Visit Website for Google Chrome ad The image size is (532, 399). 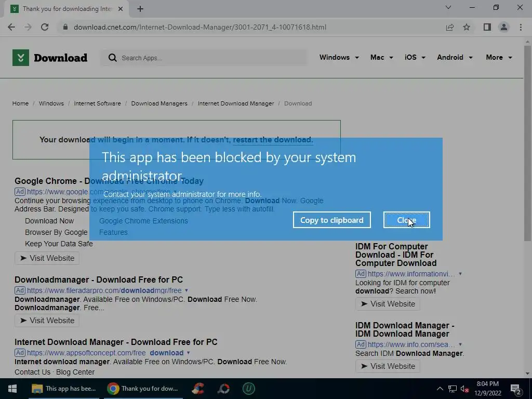click(x=47, y=258)
